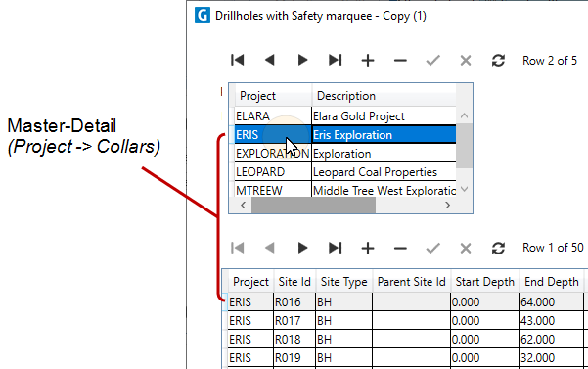
Task: Select the ELARA project row
Action: (345, 115)
